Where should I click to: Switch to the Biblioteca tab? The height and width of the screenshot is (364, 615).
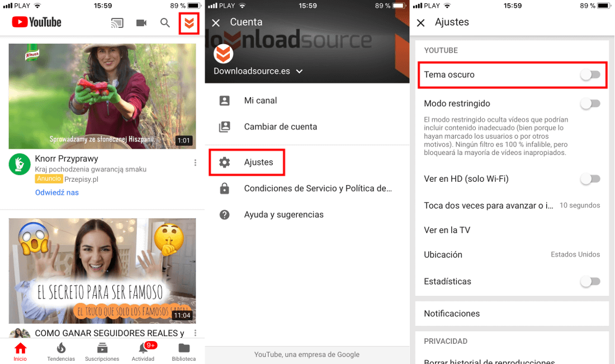coord(184,352)
